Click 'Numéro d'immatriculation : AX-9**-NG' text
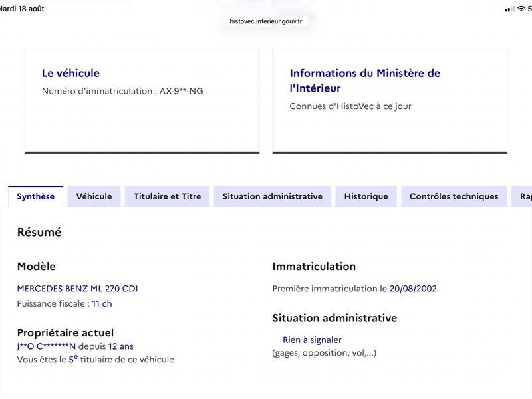This screenshot has width=532, height=399. 122,91
